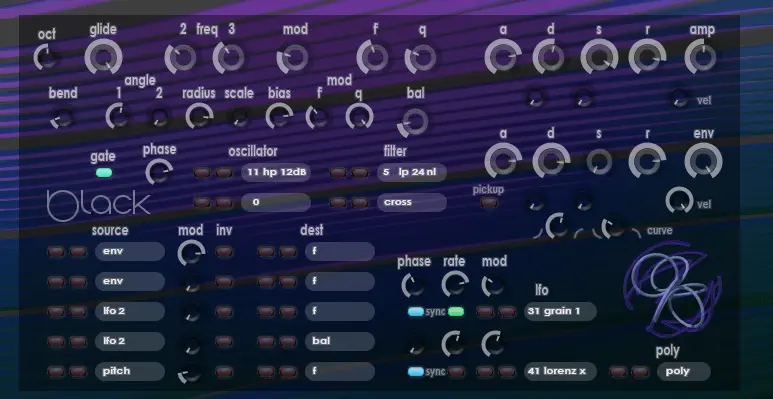Toggle the gate switch
Viewport: 773px width, 399px height.
[x=104, y=173]
